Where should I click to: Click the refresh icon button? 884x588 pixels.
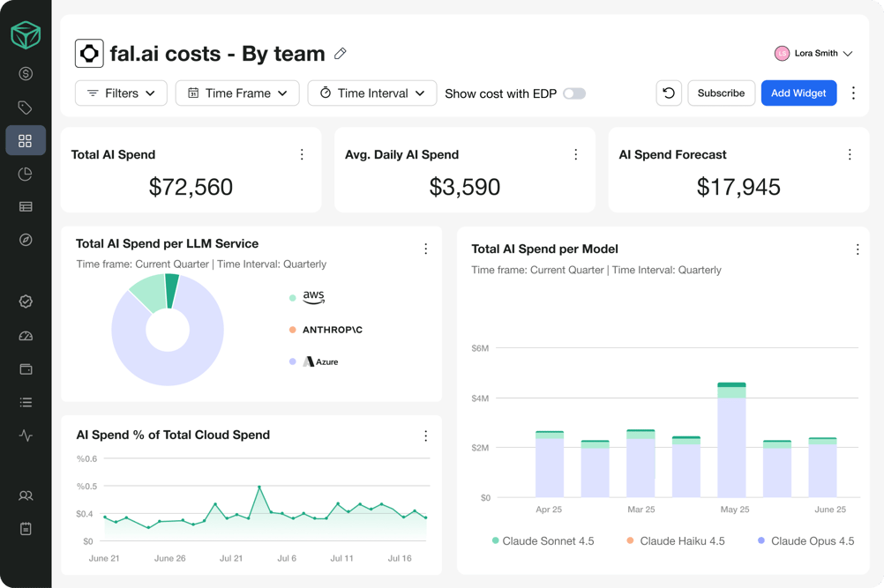click(x=669, y=93)
